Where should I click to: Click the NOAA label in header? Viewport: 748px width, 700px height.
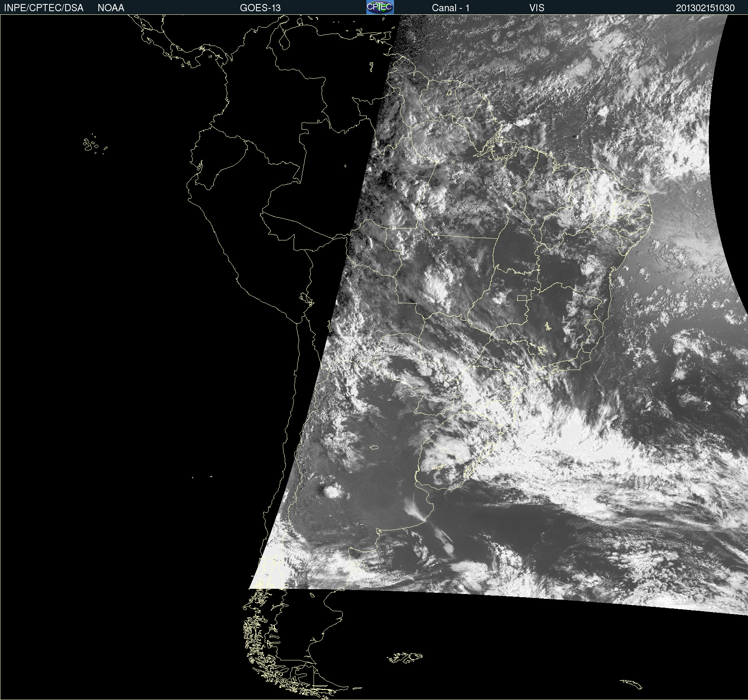(111, 8)
